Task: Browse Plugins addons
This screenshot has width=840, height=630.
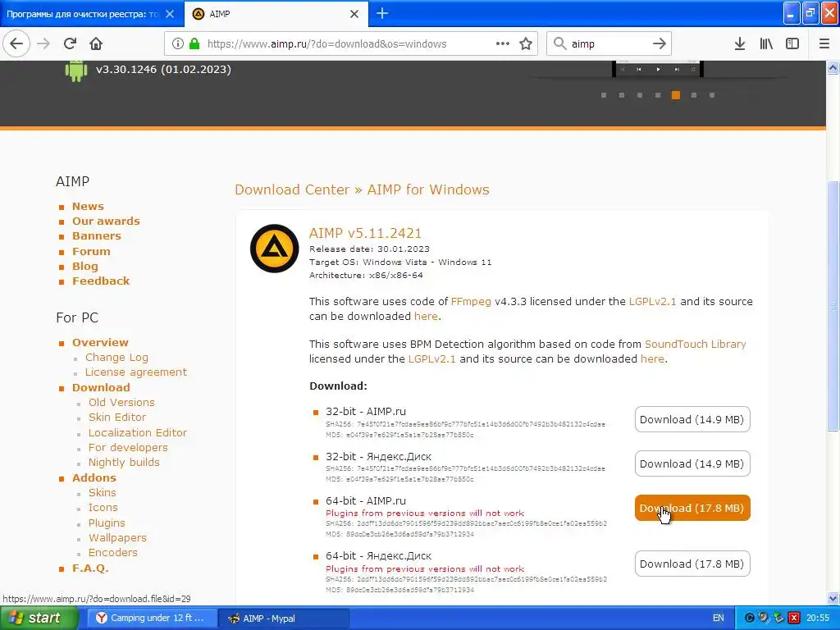Action: pos(107,523)
